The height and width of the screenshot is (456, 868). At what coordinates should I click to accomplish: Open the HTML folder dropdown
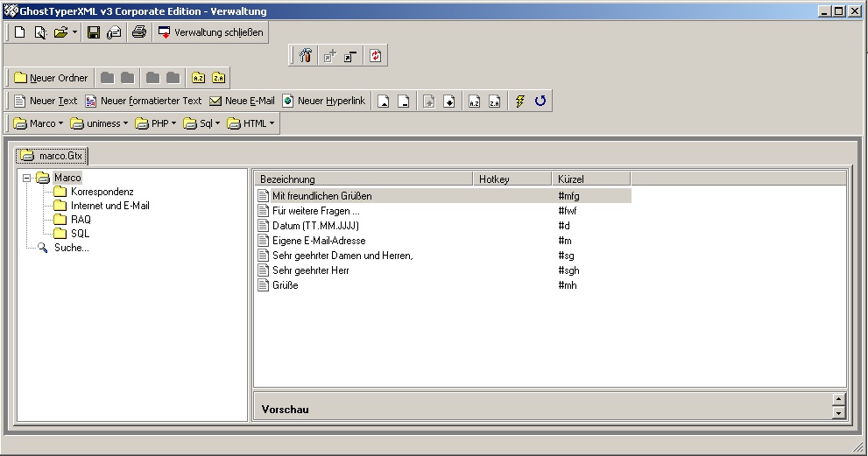pos(251,123)
